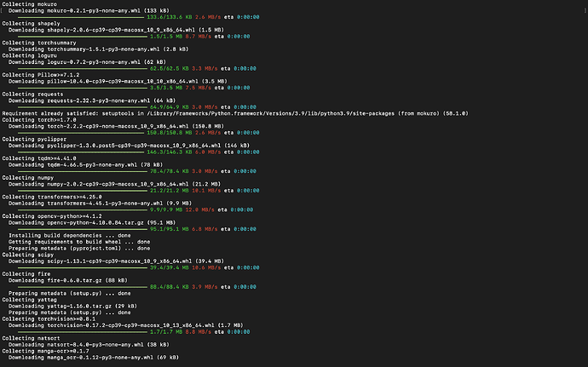Image resolution: width=588 pixels, height=367 pixels.
Task: Click the 'Collecting fire' line
Action: [26, 274]
